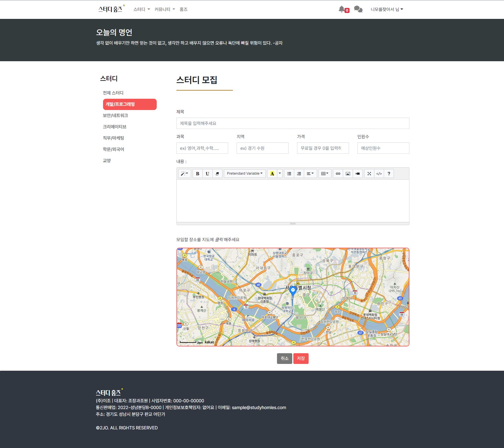Viewport: 504px width, 448px height.
Task: Click the 취소 cancel button
Action: click(x=284, y=358)
